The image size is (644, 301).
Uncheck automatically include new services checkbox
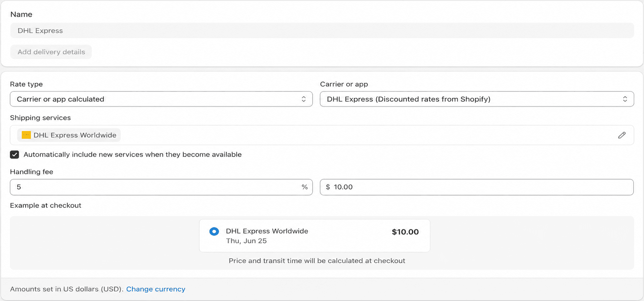14,155
